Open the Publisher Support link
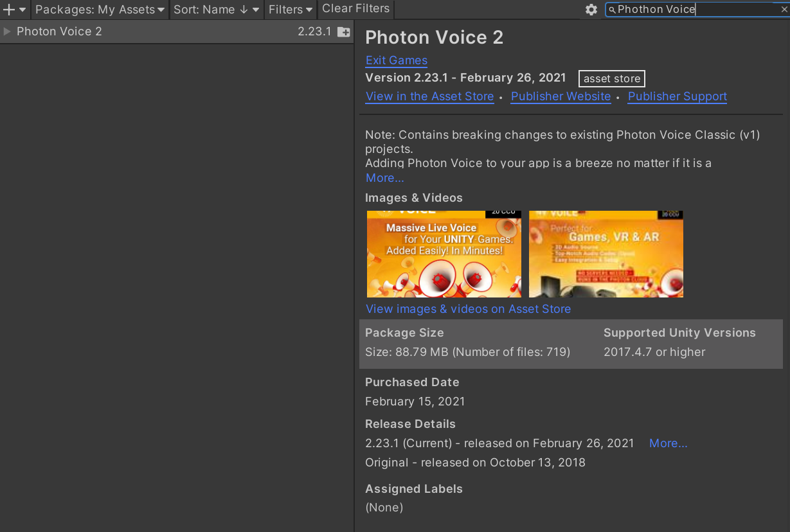The width and height of the screenshot is (790, 532). 678,96
